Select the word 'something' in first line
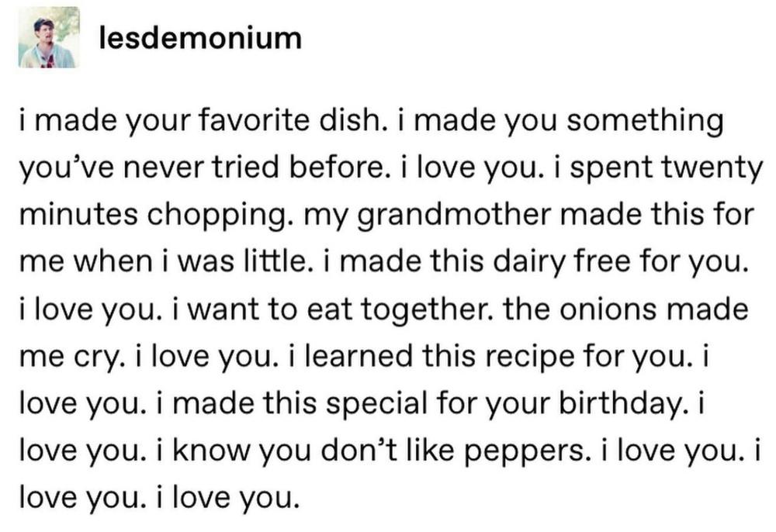Viewport: 776px width, 532px height. (645, 122)
